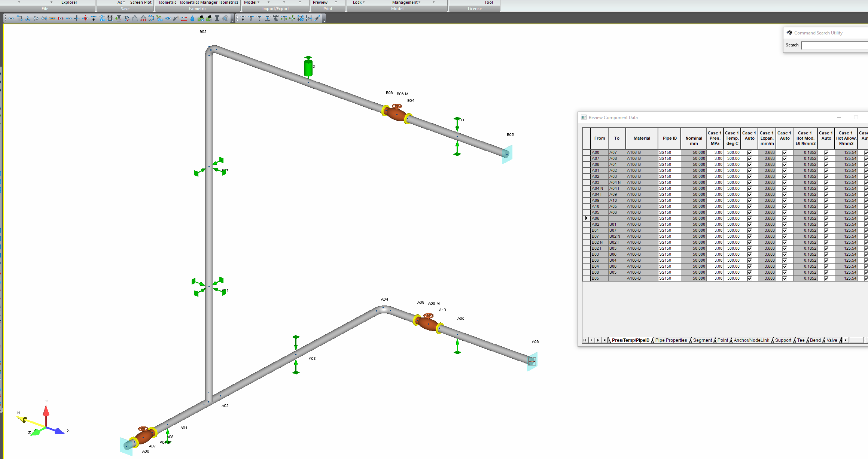868x459 pixels.
Task: Toggle Case 1 Auto checkbox for row A00
Action: point(749,153)
